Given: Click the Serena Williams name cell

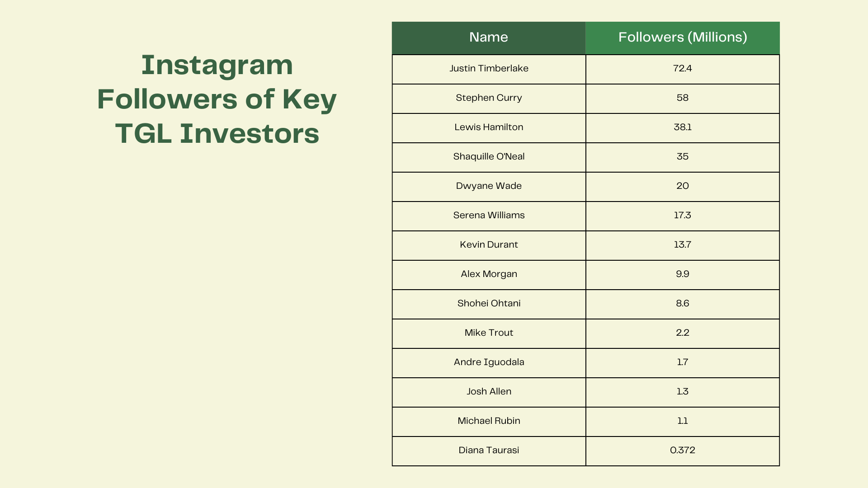Looking at the screenshot, I should click(x=489, y=216).
